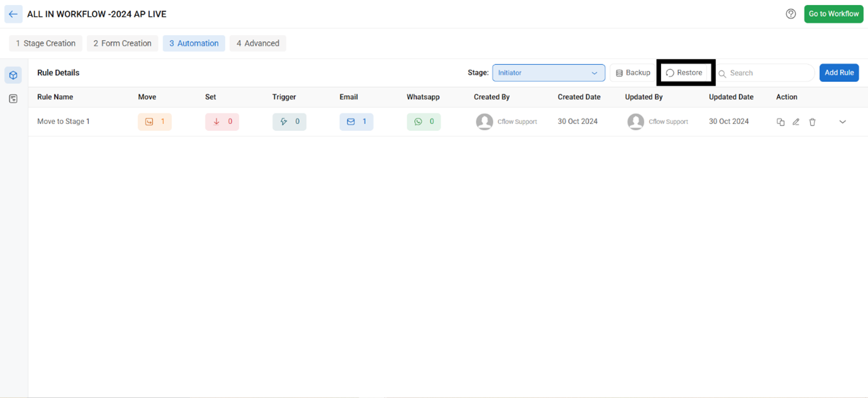
Task: Open the second left sidebar icon
Action: tap(13, 99)
